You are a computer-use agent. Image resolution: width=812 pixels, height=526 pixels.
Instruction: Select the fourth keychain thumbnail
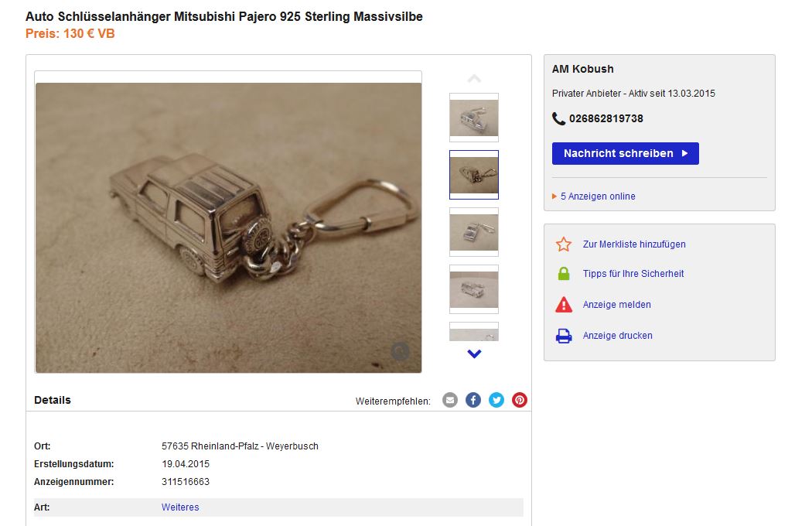pyautogui.click(x=474, y=289)
